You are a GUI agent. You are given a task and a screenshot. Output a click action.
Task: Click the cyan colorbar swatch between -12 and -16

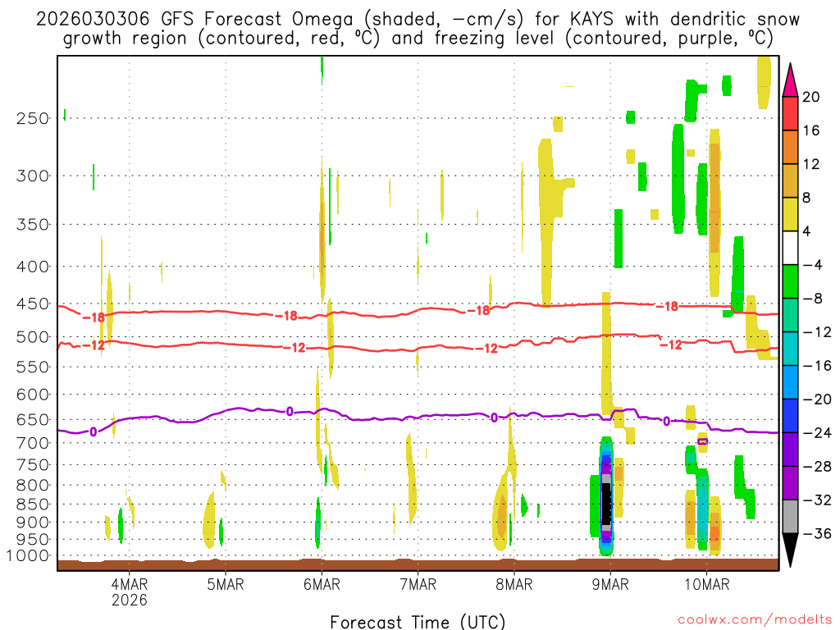pyautogui.click(x=790, y=349)
